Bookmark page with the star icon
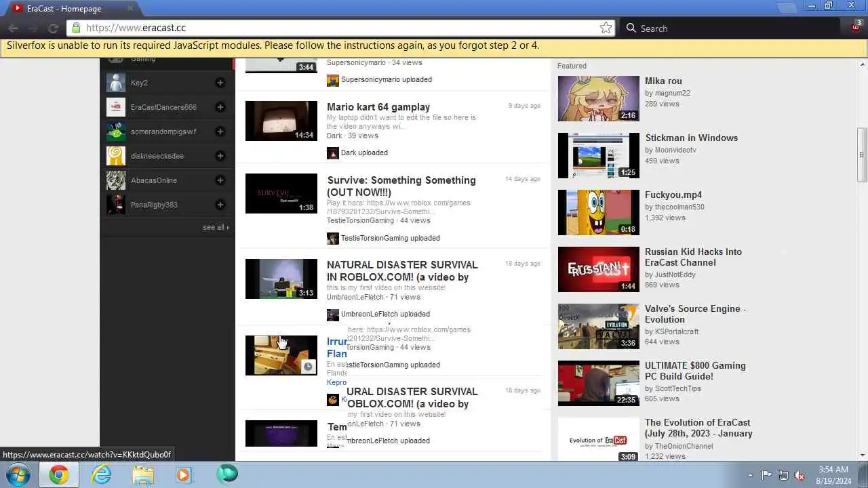Viewport: 868px width, 488px height. click(606, 28)
